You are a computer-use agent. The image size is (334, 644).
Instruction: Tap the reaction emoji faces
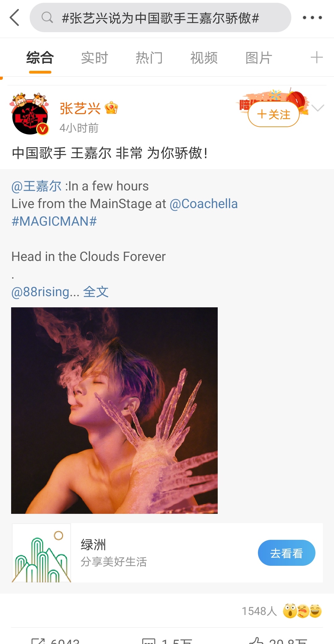click(302, 611)
